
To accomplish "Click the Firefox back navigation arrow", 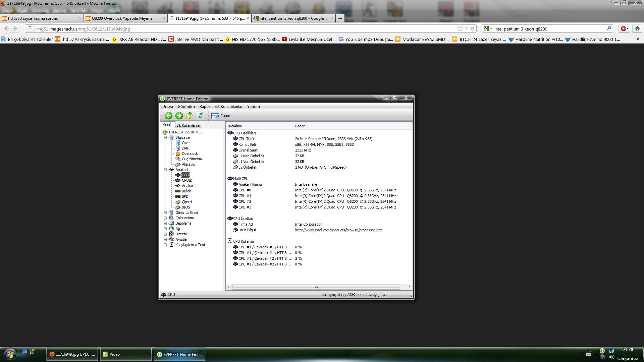I will (x=7, y=29).
